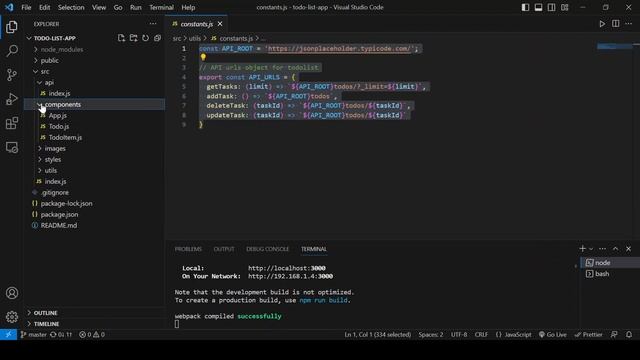Toggle the bottom panel visibility

coord(538,7)
